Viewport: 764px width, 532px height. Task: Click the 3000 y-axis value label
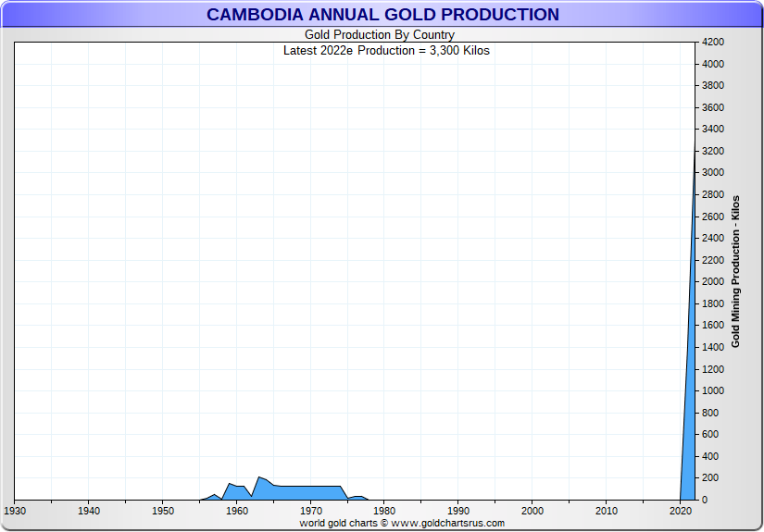point(712,173)
